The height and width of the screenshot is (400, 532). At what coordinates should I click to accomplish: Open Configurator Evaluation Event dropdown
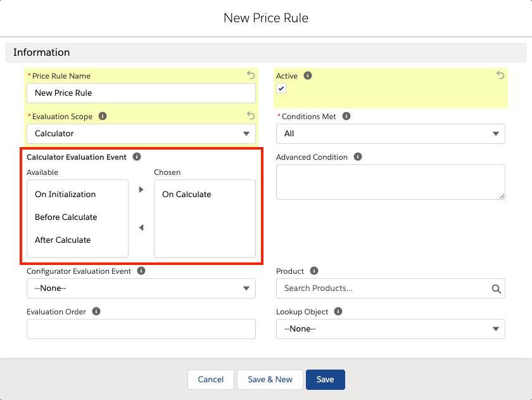(x=141, y=288)
